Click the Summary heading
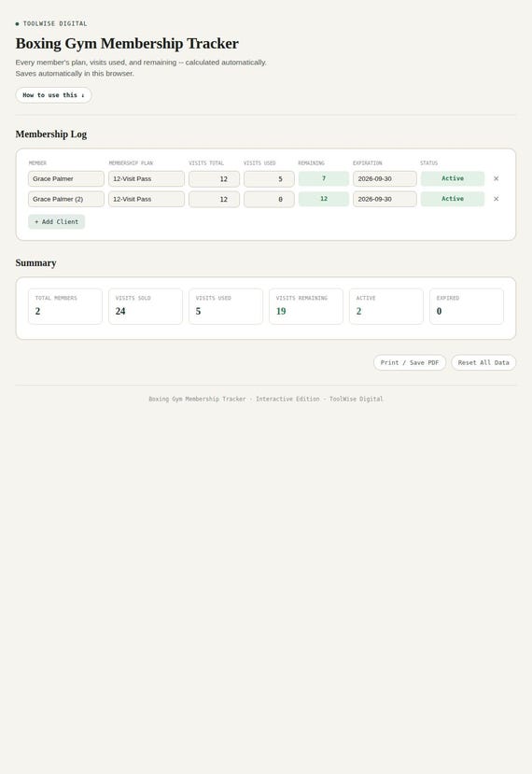Viewport: 532px width, 774px height. coord(35,263)
